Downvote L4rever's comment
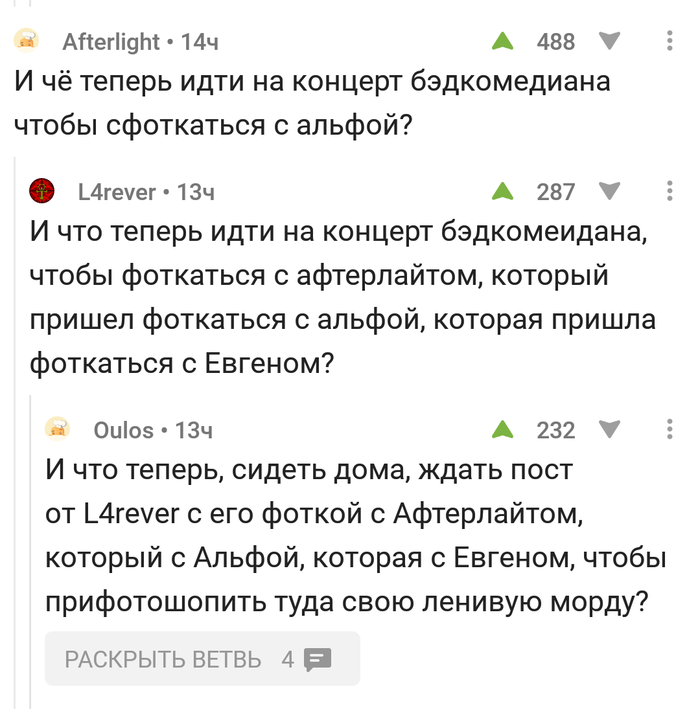700x709 pixels. (609, 191)
